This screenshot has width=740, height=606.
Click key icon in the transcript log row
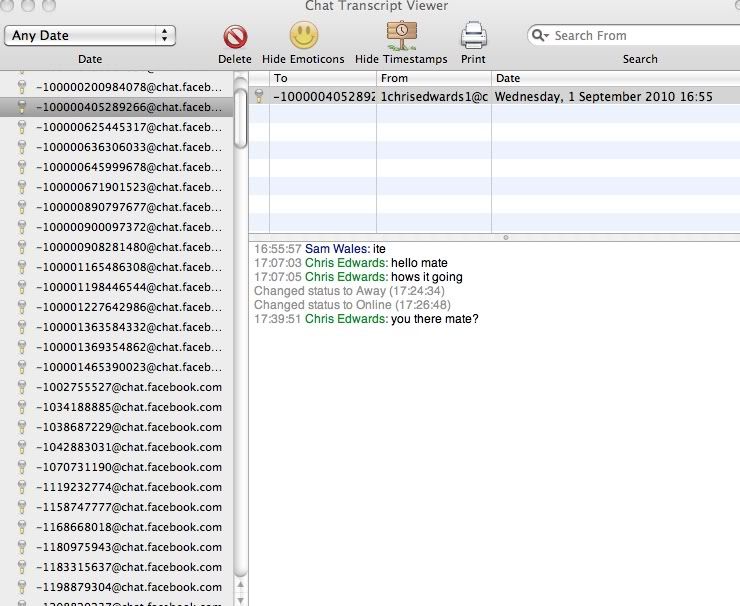pyautogui.click(x=259, y=97)
